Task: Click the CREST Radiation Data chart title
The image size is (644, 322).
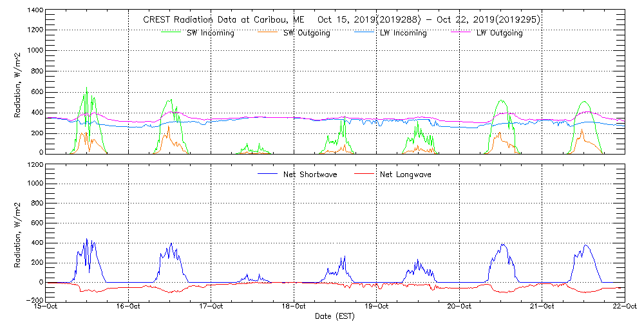Action: point(341,20)
